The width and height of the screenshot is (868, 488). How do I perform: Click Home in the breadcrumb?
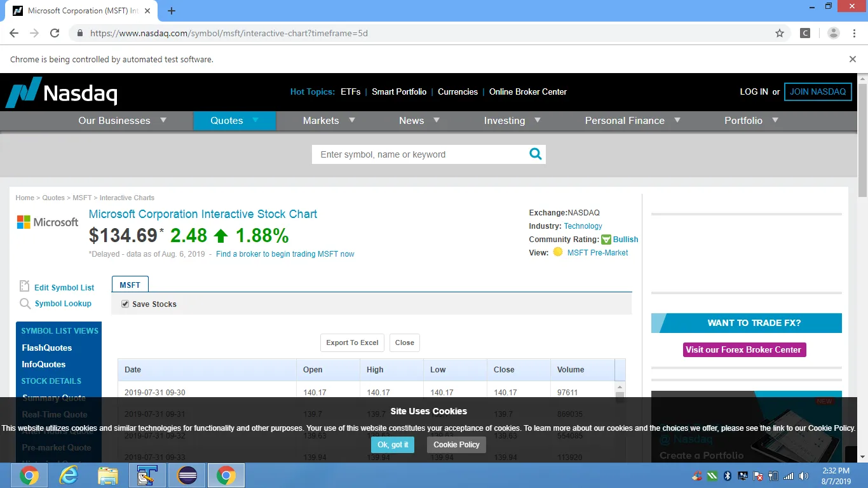coord(25,198)
